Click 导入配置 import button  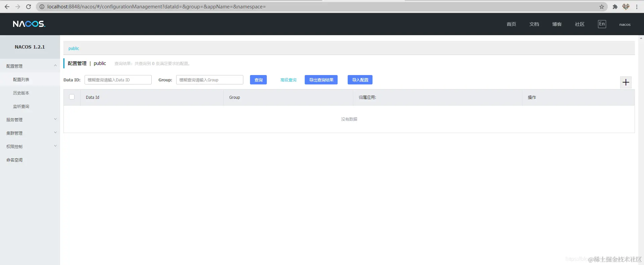click(360, 80)
